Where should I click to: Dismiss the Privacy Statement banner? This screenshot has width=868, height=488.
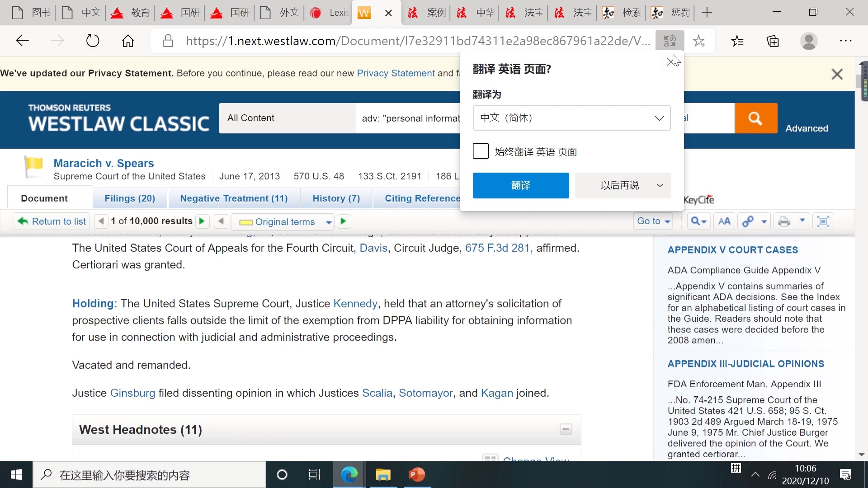(x=837, y=74)
